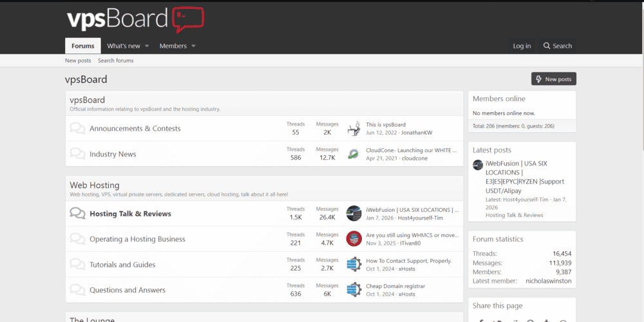The width and height of the screenshot is (644, 322).
Task: Click the lightning icon on New posts button
Action: point(539,79)
